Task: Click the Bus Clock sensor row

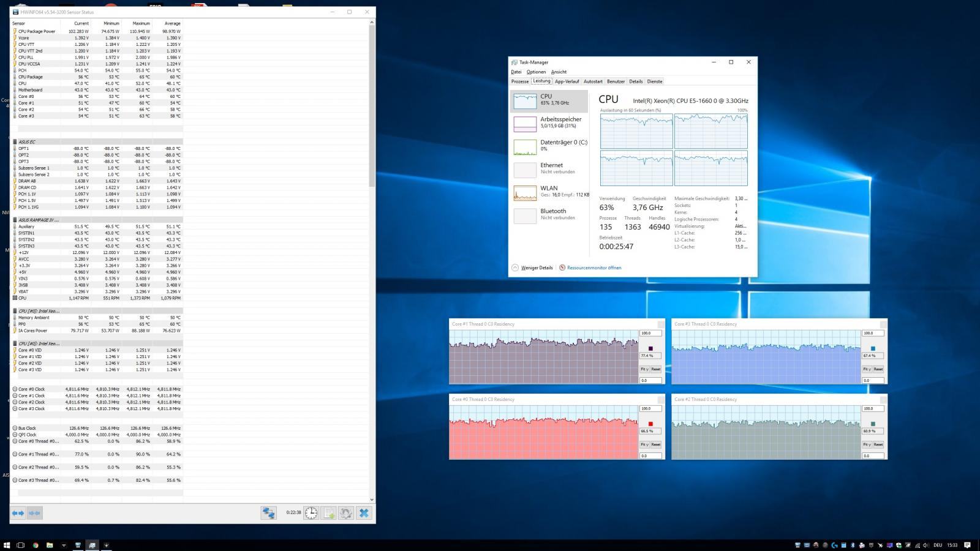Action: pyautogui.click(x=97, y=428)
